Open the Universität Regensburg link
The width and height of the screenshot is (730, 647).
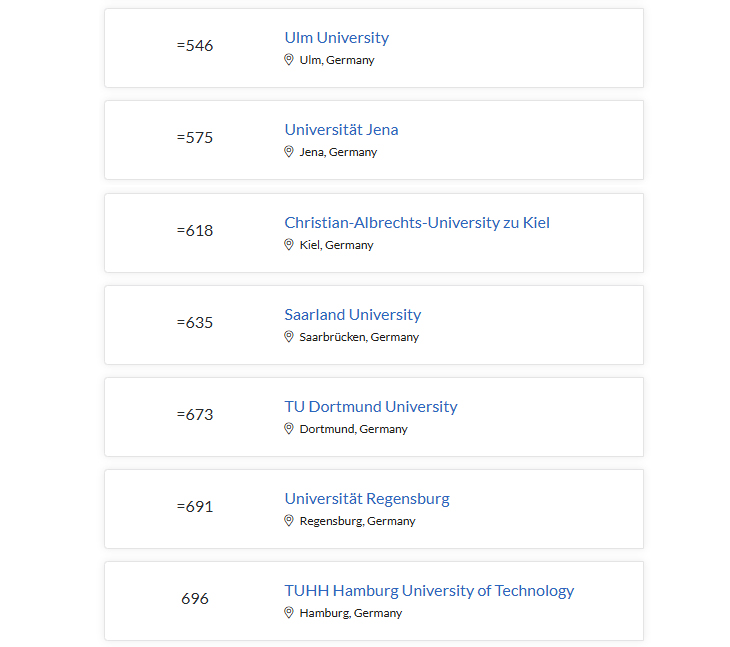(x=367, y=499)
